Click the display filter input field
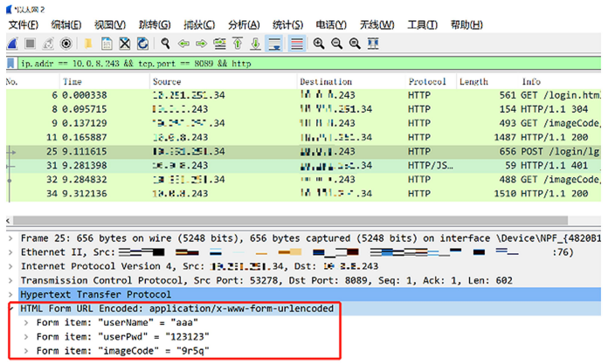608x364 pixels. tap(309, 63)
